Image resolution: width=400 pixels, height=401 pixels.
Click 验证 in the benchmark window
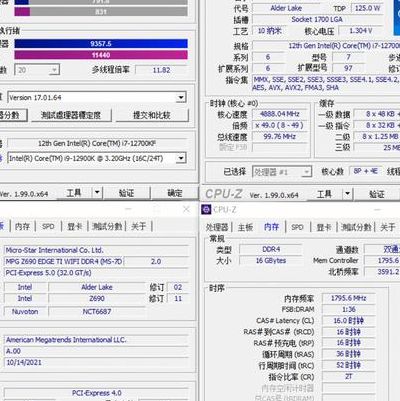(126, 193)
